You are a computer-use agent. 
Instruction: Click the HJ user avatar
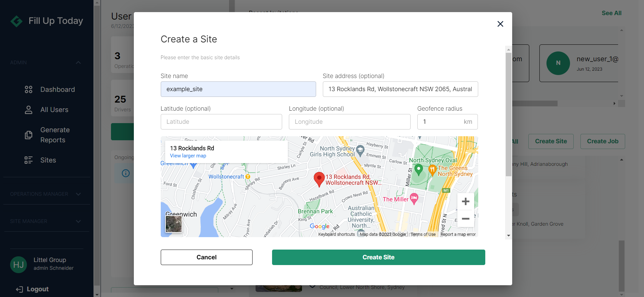[x=18, y=265]
